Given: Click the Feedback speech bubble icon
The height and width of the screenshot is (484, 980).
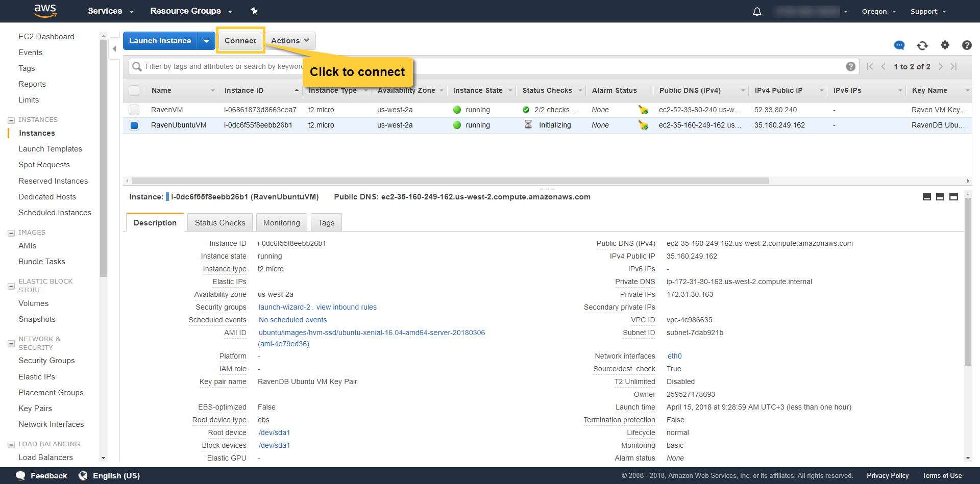Looking at the screenshot, I should tap(20, 475).
